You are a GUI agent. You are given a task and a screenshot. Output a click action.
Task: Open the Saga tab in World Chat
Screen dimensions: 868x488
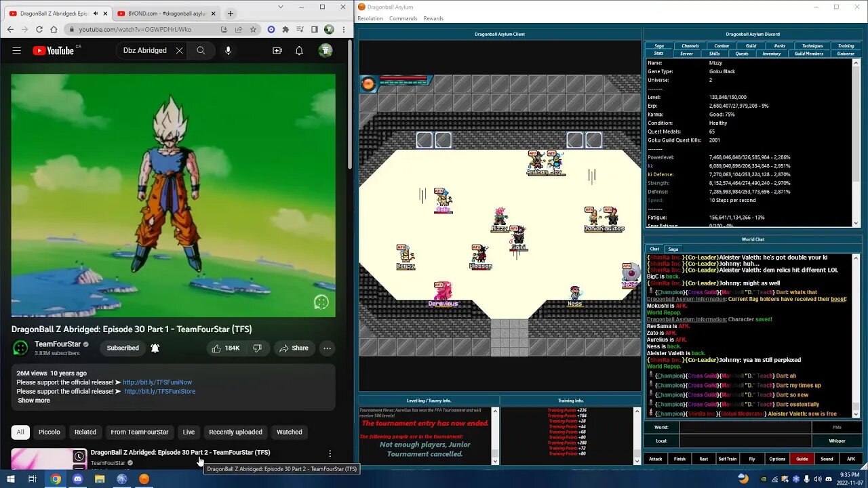pyautogui.click(x=673, y=249)
